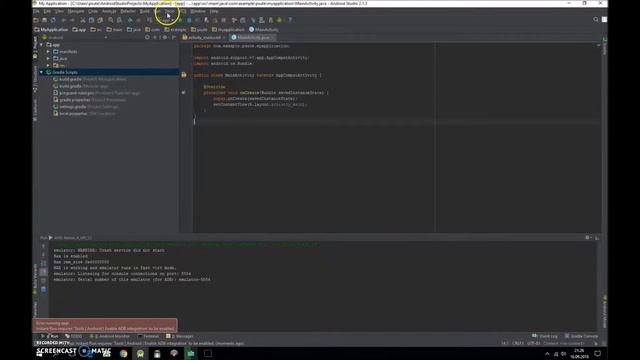Switch to the activity_main.xml editor tab
This screenshot has width=640, height=360.
(x=204, y=37)
